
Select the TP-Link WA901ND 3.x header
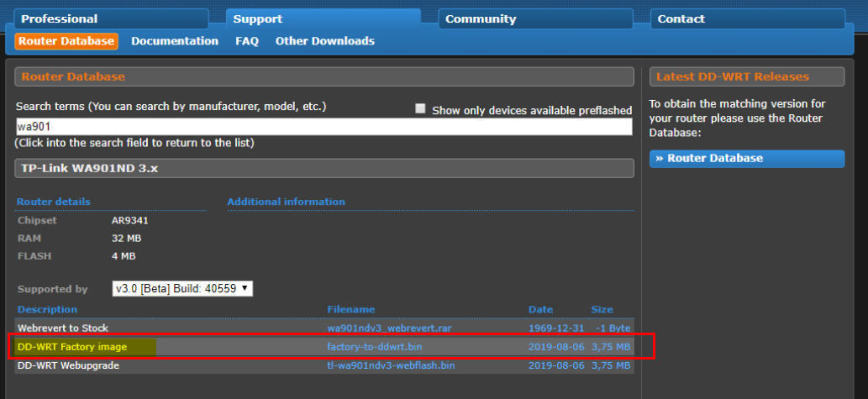324,169
